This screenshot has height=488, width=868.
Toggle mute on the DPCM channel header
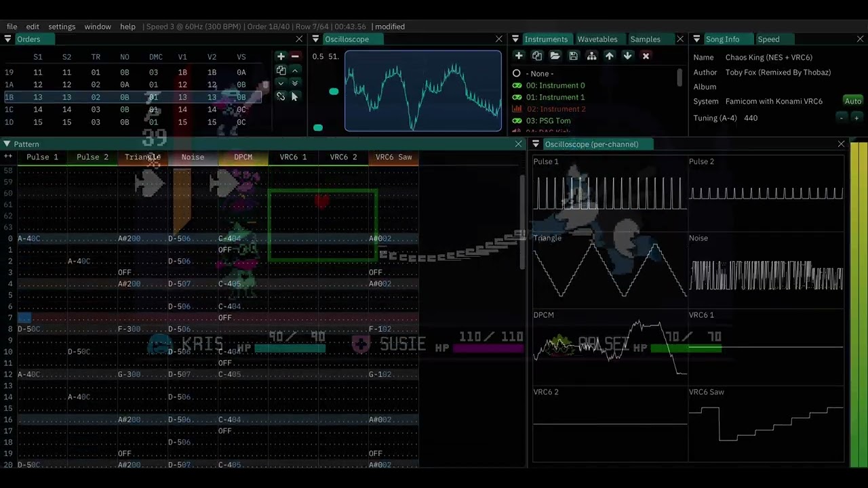pos(243,157)
